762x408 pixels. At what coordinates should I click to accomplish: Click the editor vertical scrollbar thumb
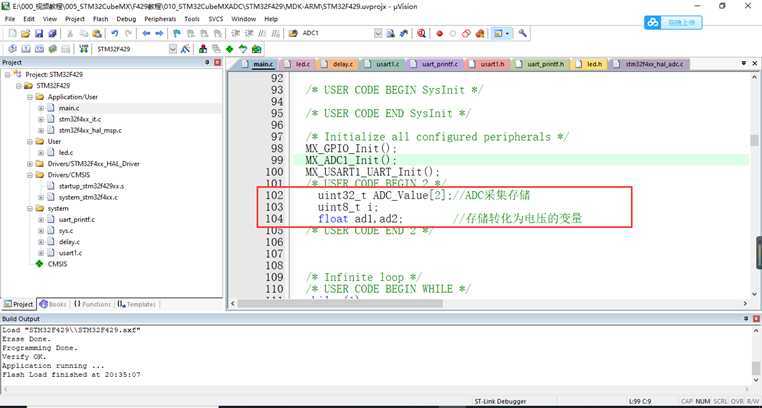coord(754,141)
